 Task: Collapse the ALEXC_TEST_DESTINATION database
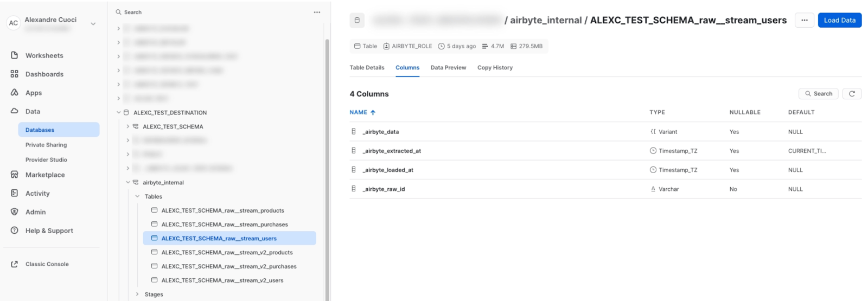pyautogui.click(x=119, y=113)
